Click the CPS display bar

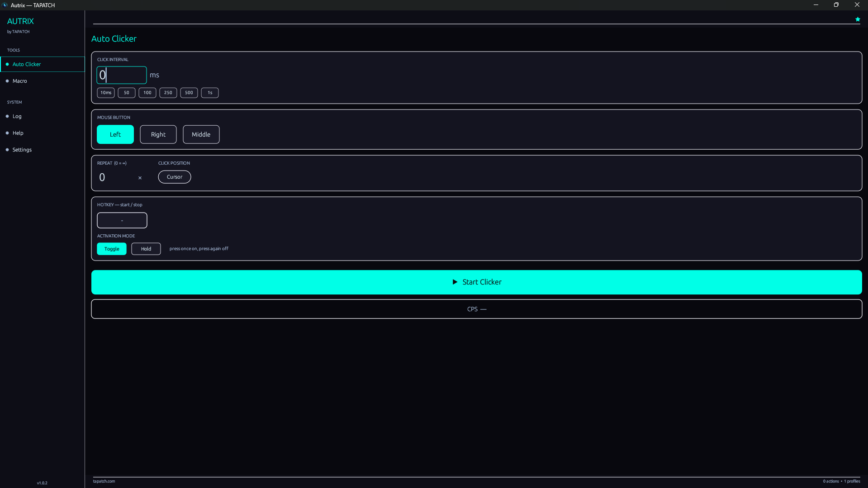tap(477, 309)
